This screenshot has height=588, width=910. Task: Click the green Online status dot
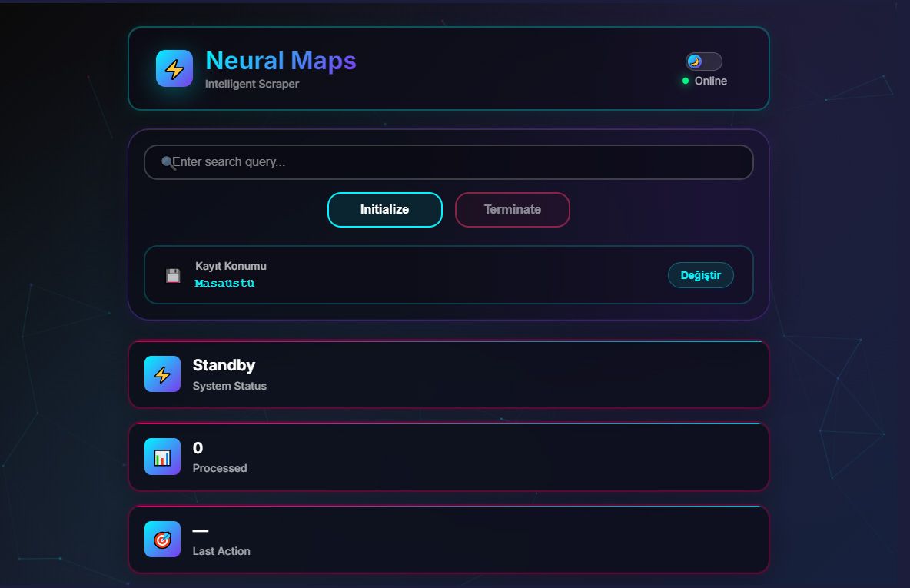(686, 81)
